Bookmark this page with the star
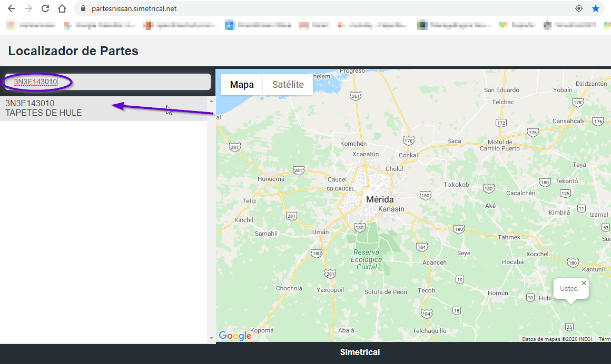Image resolution: width=611 pixels, height=364 pixels. point(595,8)
